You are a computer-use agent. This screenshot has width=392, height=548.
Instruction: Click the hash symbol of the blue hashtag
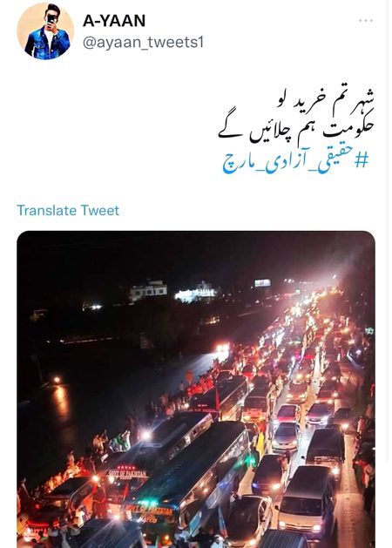362,161
